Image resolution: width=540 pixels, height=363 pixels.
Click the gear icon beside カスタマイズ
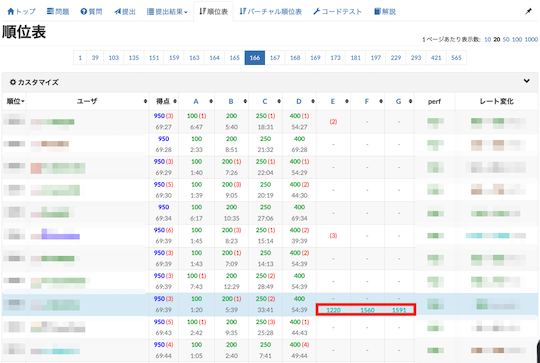click(x=13, y=82)
